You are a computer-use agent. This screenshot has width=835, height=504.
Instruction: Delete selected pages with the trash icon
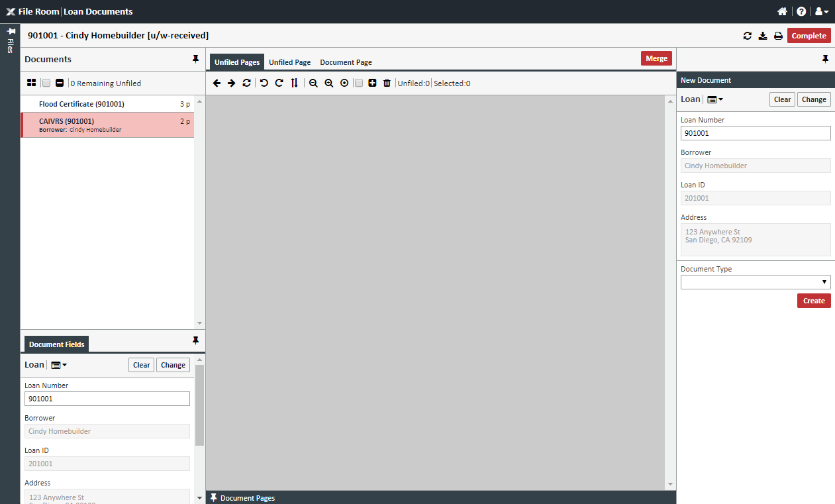coord(387,83)
